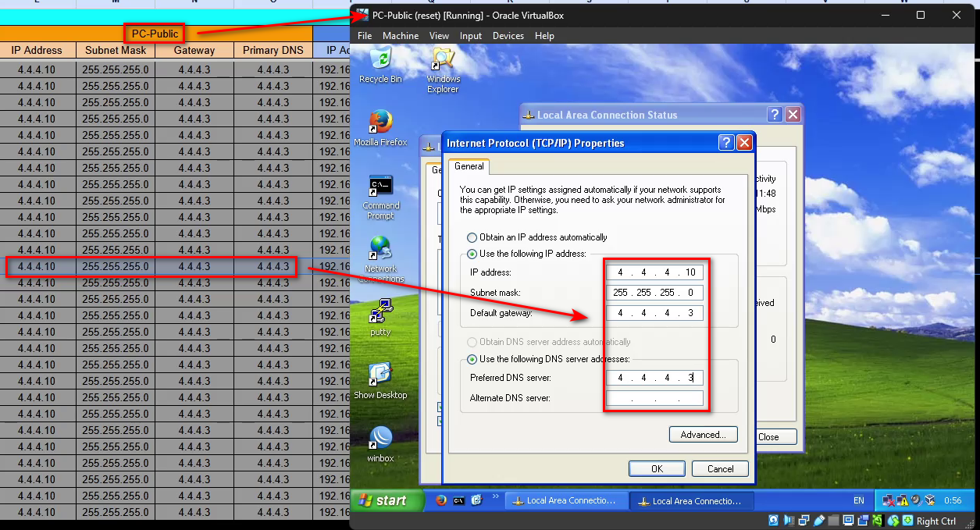Click the Preferred DNS server field
Image resolution: width=980 pixels, height=530 pixels.
pos(655,378)
